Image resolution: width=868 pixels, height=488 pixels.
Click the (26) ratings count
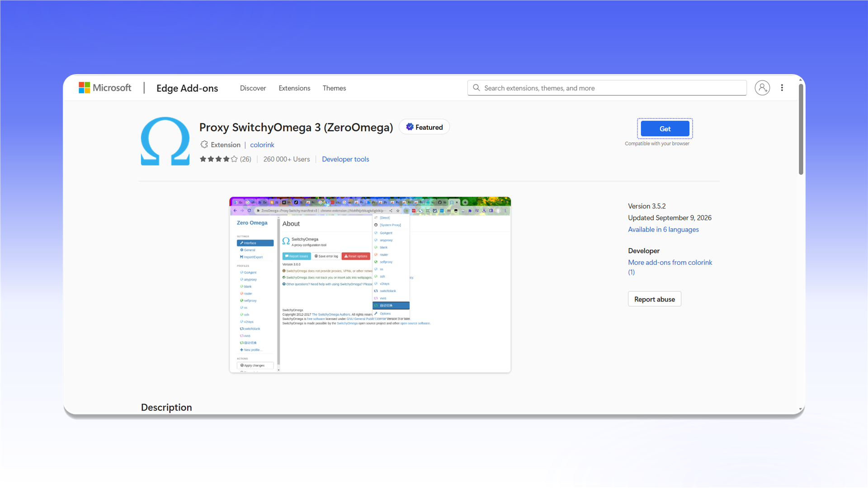[245, 159]
